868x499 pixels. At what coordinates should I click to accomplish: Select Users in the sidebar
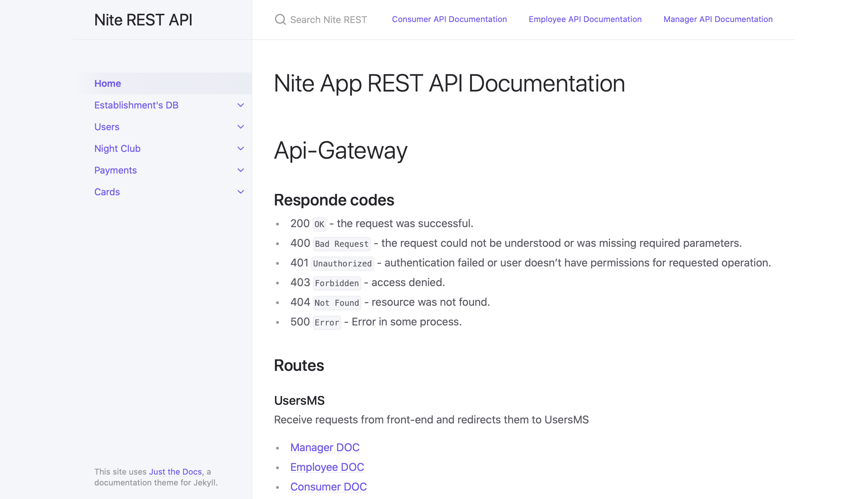click(106, 127)
